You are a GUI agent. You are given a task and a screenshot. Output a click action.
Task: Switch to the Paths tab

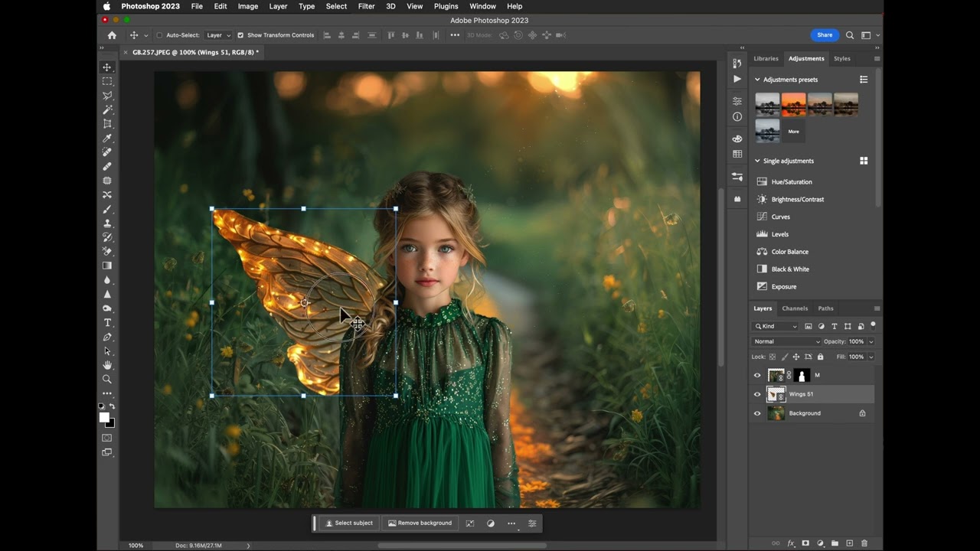(x=825, y=308)
